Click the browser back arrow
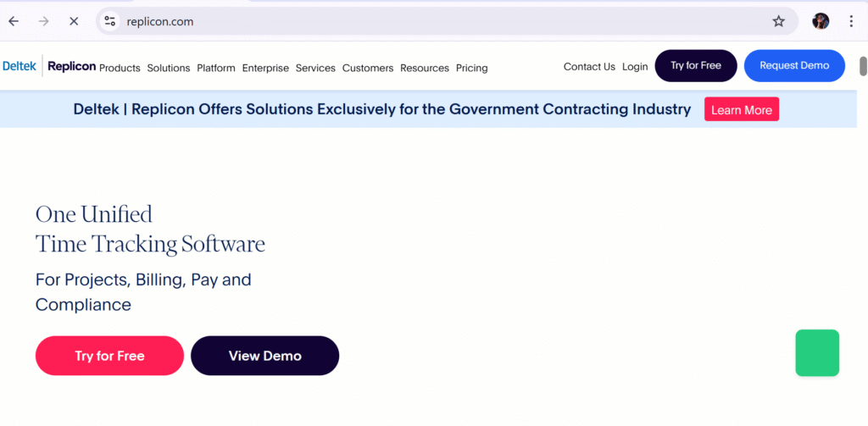Viewport: 868px width, 426px height. [14, 21]
